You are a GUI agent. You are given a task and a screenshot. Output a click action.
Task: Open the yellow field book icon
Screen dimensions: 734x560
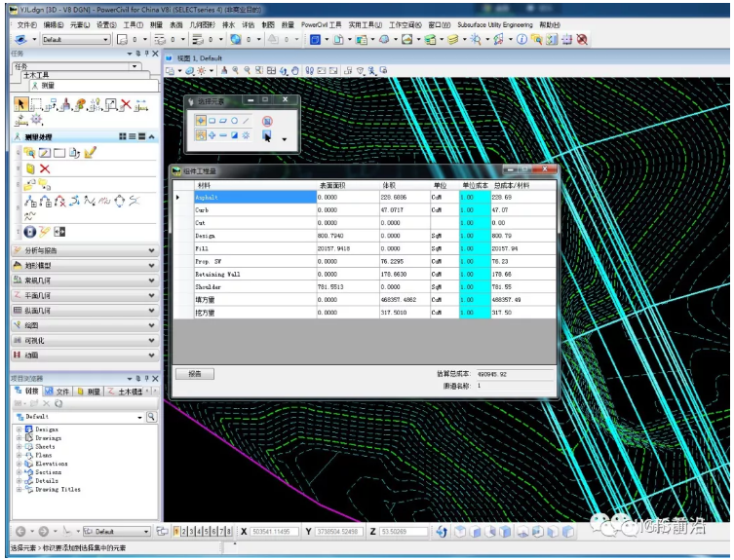point(30,168)
